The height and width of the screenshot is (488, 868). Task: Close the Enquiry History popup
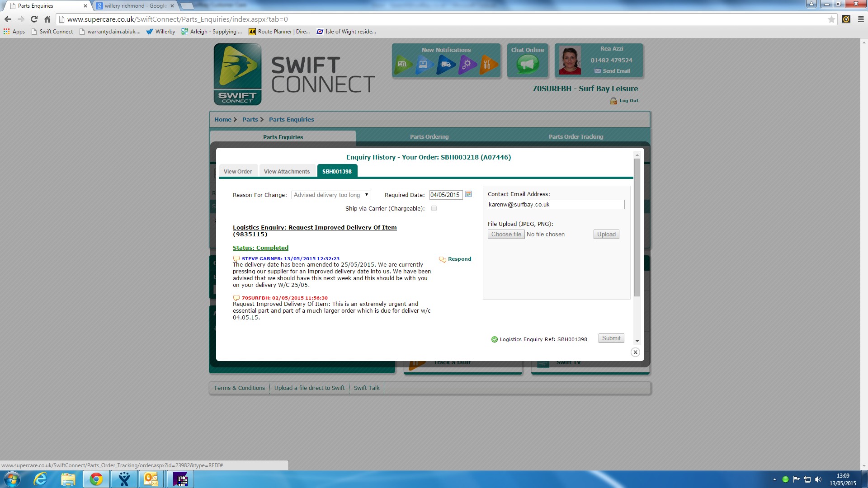coord(635,352)
